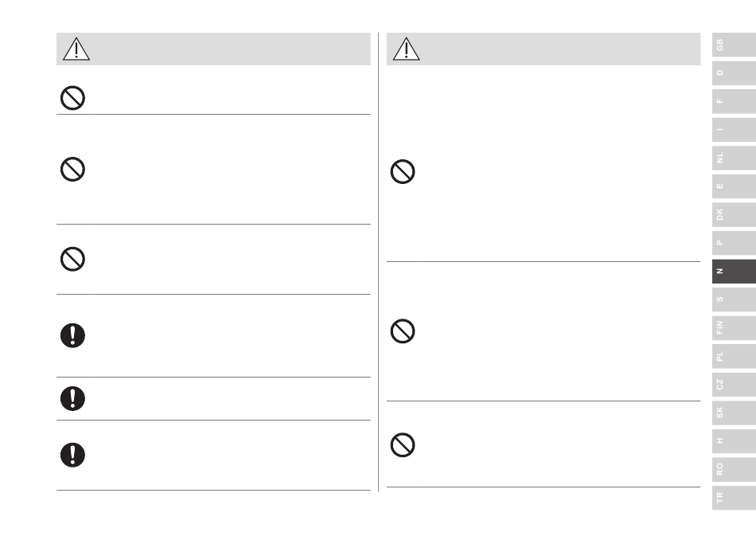Image resolution: width=756 pixels, height=540 pixels.
Task: Click the topmost prohibition icon in the right column
Action: click(x=403, y=171)
